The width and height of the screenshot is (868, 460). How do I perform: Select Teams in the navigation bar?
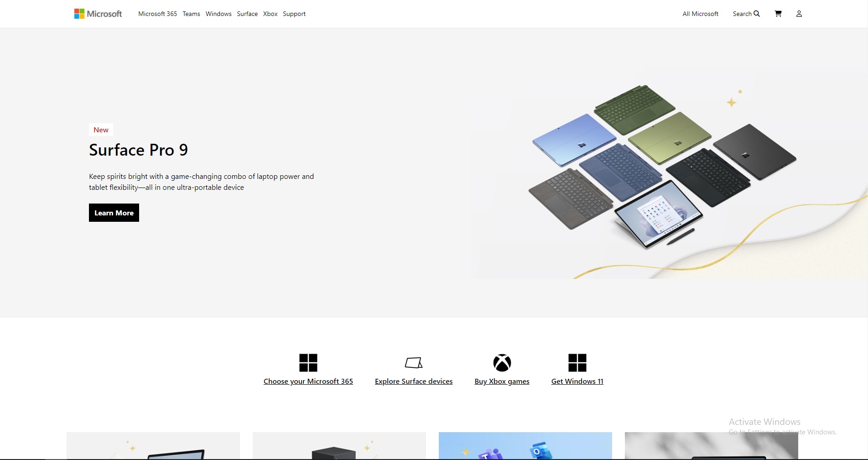coord(191,13)
